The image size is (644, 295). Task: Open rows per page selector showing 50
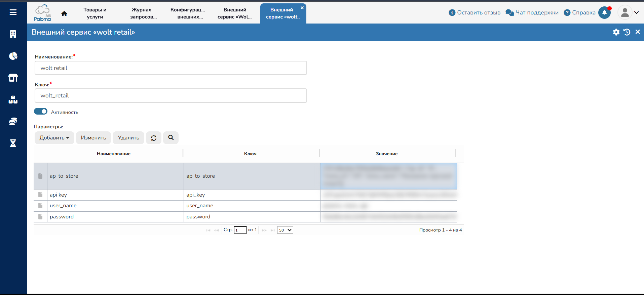click(285, 230)
